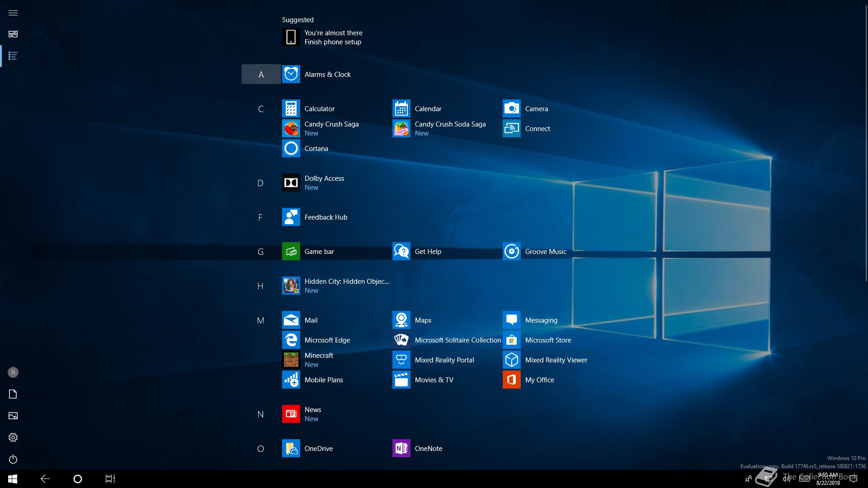
Task: Open the Mobile Plans icon
Action: 291,380
